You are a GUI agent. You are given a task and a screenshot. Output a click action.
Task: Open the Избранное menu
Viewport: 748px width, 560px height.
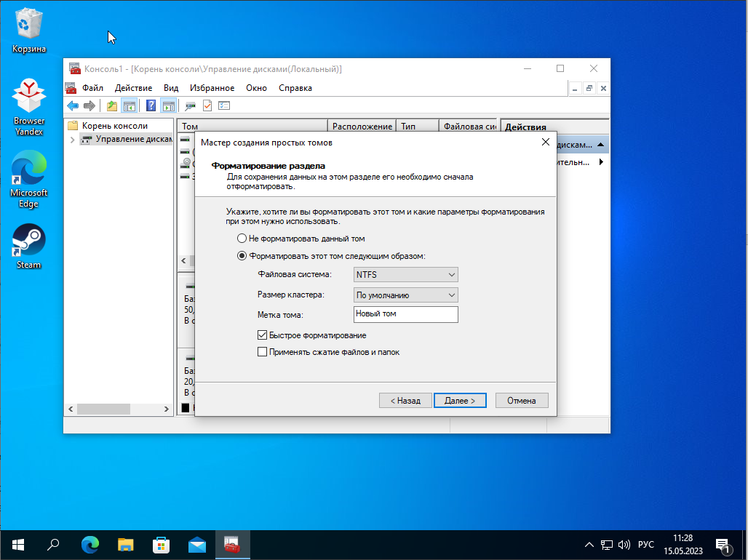[212, 88]
